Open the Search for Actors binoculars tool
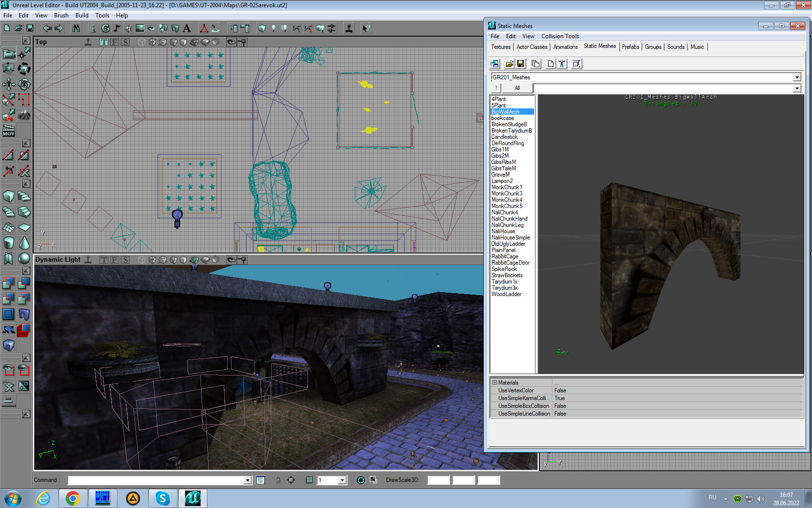 tap(76, 29)
